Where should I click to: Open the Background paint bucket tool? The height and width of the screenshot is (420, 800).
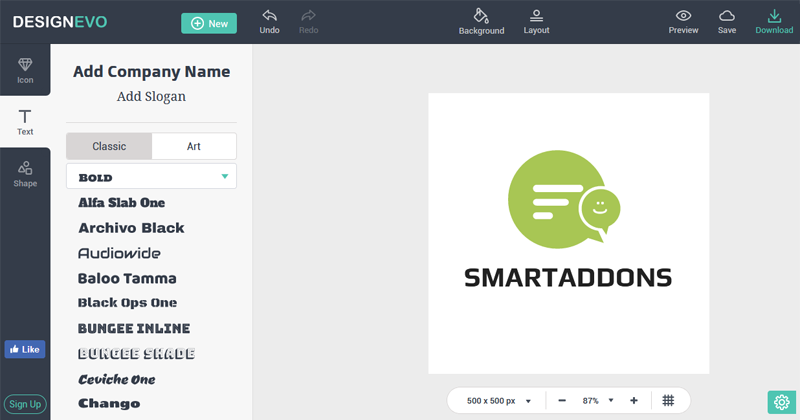(481, 22)
